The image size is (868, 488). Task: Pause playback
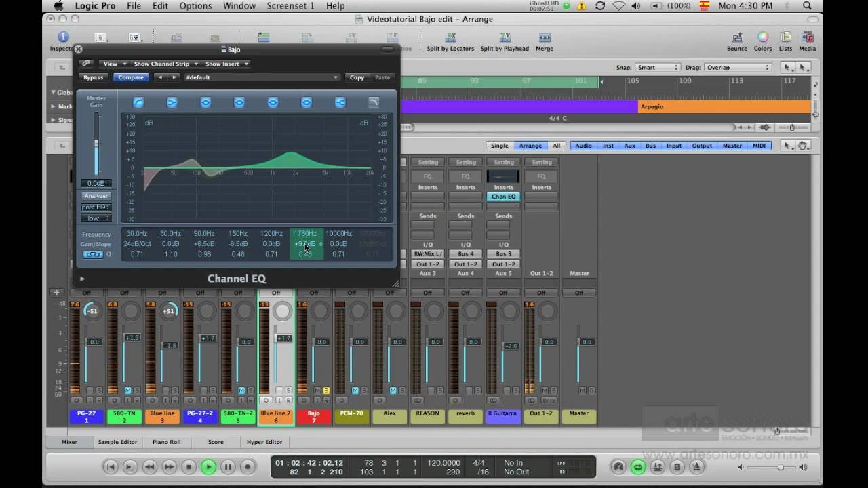click(229, 466)
